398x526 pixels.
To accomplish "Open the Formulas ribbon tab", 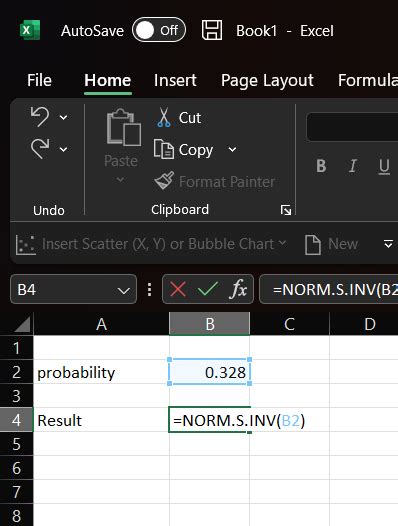I will [x=367, y=80].
